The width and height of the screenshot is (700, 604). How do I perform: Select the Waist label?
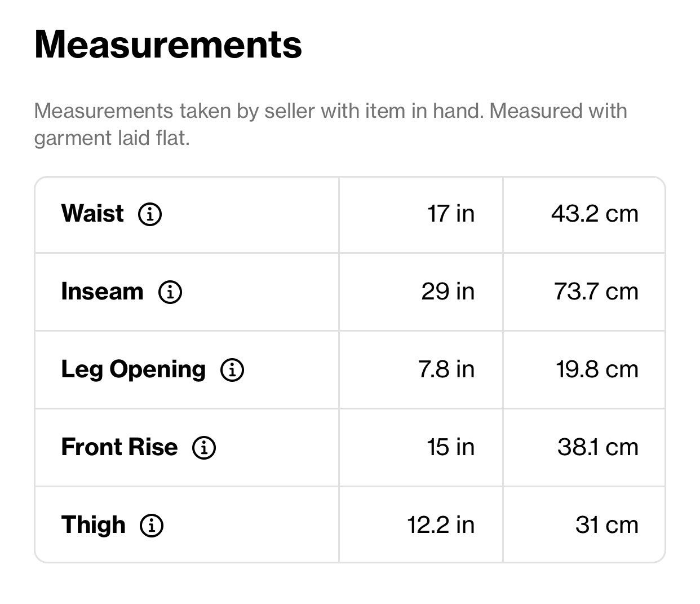(x=92, y=214)
